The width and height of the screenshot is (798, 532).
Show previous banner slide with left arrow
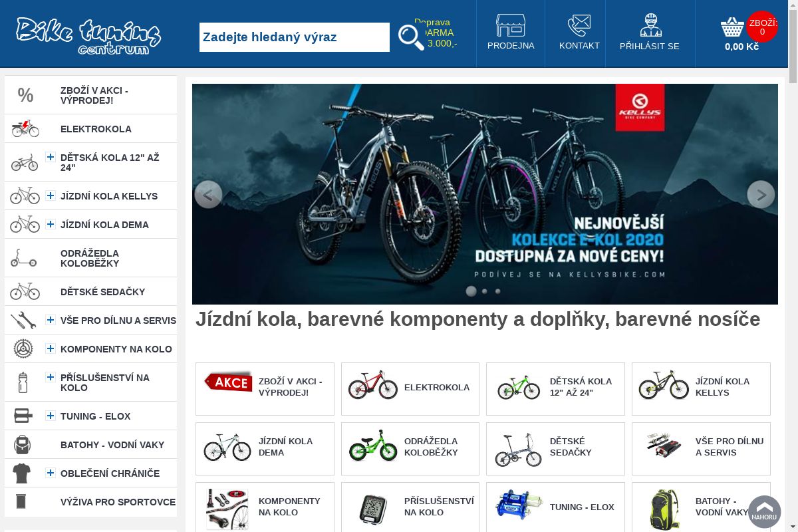(x=208, y=194)
